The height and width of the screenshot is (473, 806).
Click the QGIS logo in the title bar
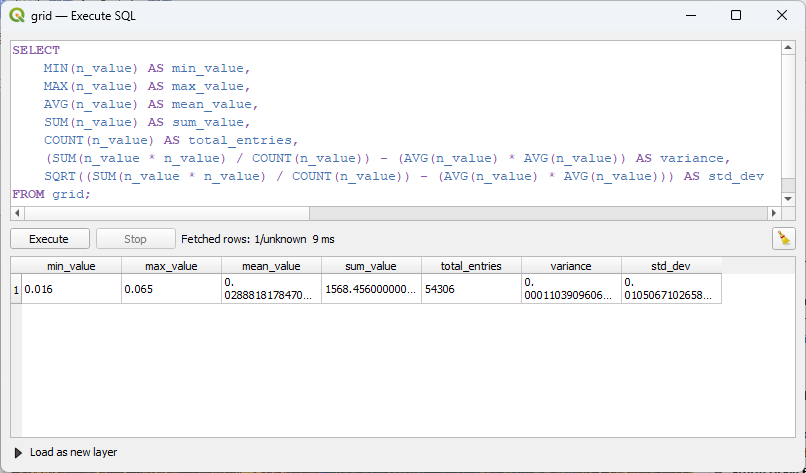(x=17, y=16)
